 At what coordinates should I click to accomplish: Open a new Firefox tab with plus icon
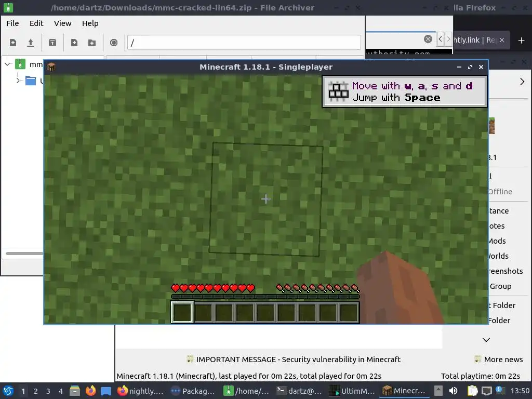pyautogui.click(x=522, y=41)
